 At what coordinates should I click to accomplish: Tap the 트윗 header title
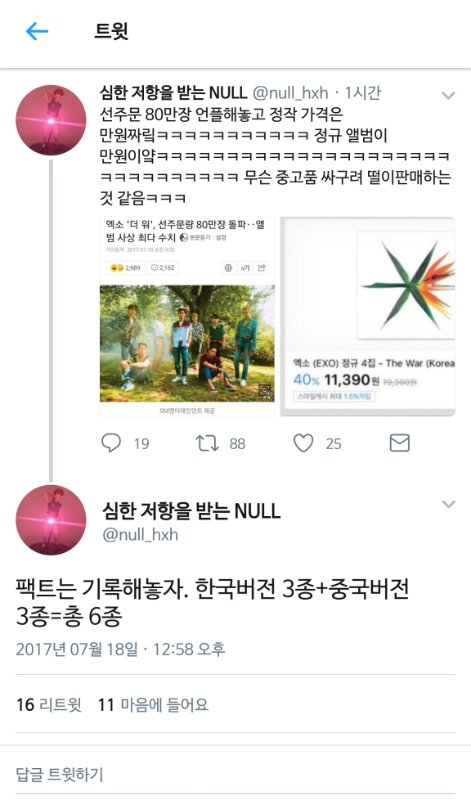click(x=111, y=32)
